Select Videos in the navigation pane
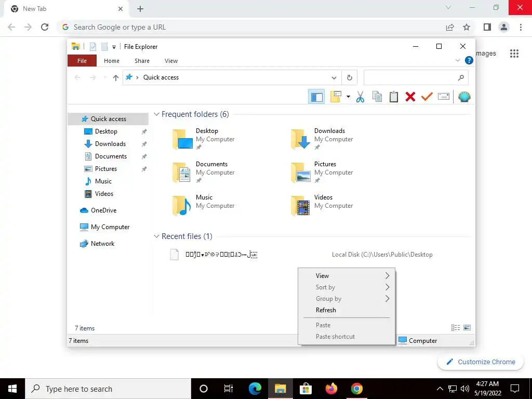 coord(104,194)
